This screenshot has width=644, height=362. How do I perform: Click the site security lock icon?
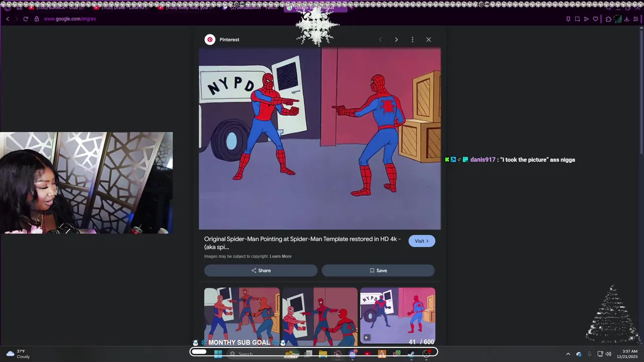pos(36,19)
